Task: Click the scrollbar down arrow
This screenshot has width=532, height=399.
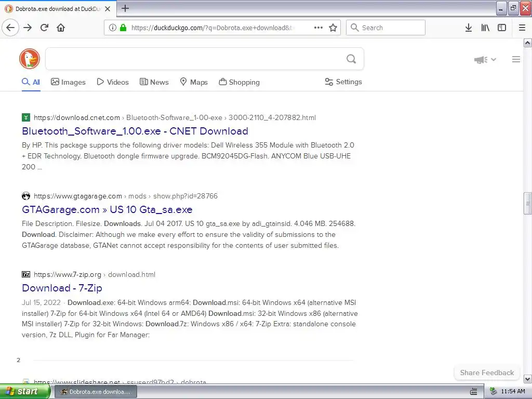Action: 528,379
